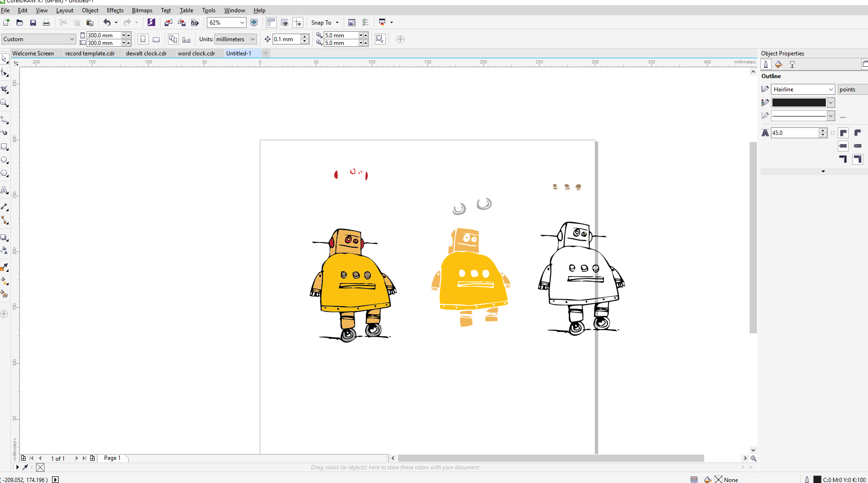The image size is (868, 483).
Task: Switch to dewalt clock.cdr tab
Action: click(146, 54)
